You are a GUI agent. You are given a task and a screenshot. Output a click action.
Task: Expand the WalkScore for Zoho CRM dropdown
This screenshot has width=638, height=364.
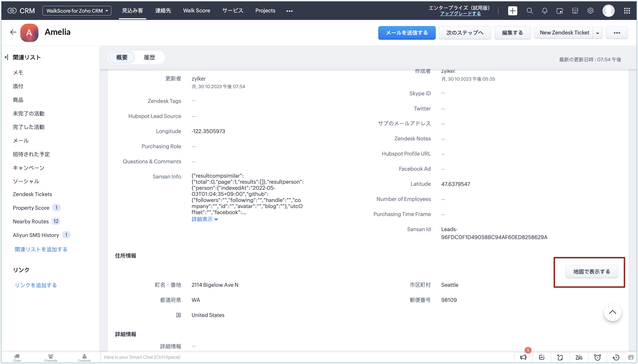point(77,11)
